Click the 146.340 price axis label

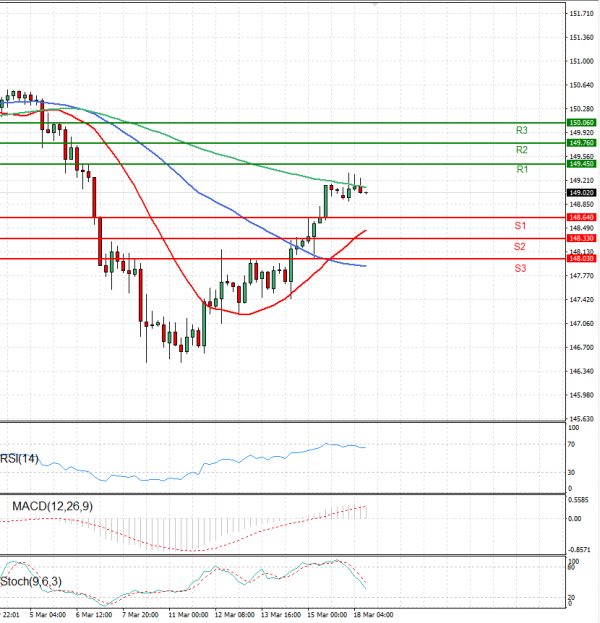(x=581, y=371)
